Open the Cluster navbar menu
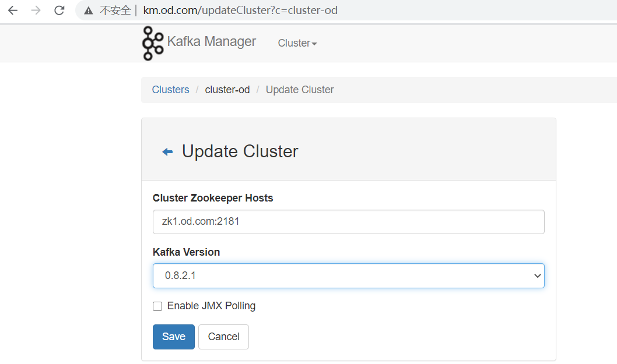Viewport: 617px width, 364px height. [x=295, y=43]
